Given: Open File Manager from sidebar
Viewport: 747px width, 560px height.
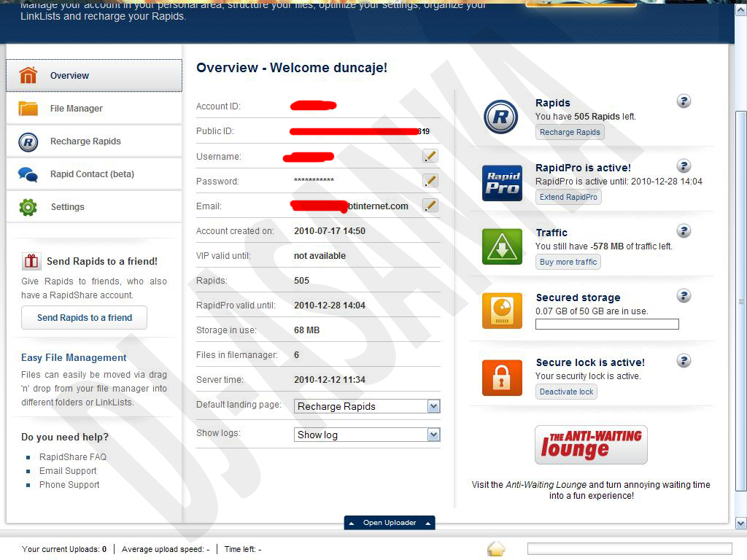Looking at the screenshot, I should click(x=94, y=108).
